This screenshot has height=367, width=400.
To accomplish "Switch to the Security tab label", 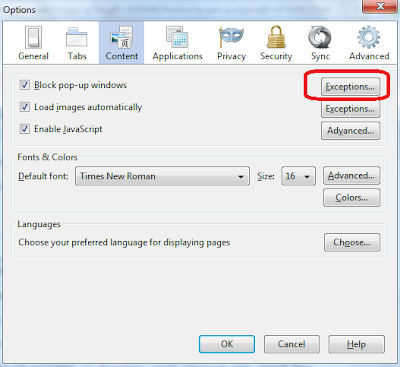I will (276, 56).
